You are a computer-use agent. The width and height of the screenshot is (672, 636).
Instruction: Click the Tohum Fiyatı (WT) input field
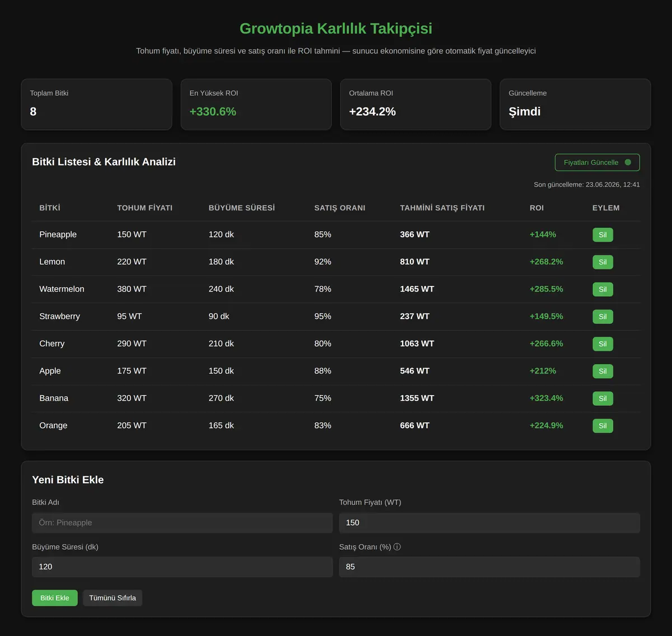[489, 523]
